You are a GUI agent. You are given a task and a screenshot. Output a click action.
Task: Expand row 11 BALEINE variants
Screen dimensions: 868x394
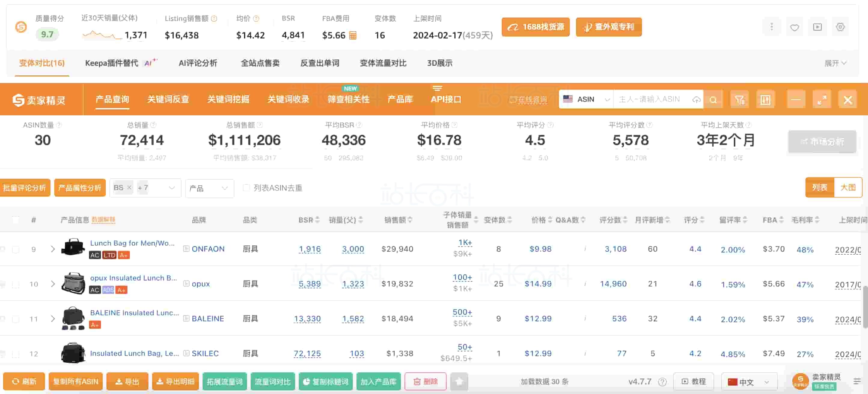click(x=53, y=318)
